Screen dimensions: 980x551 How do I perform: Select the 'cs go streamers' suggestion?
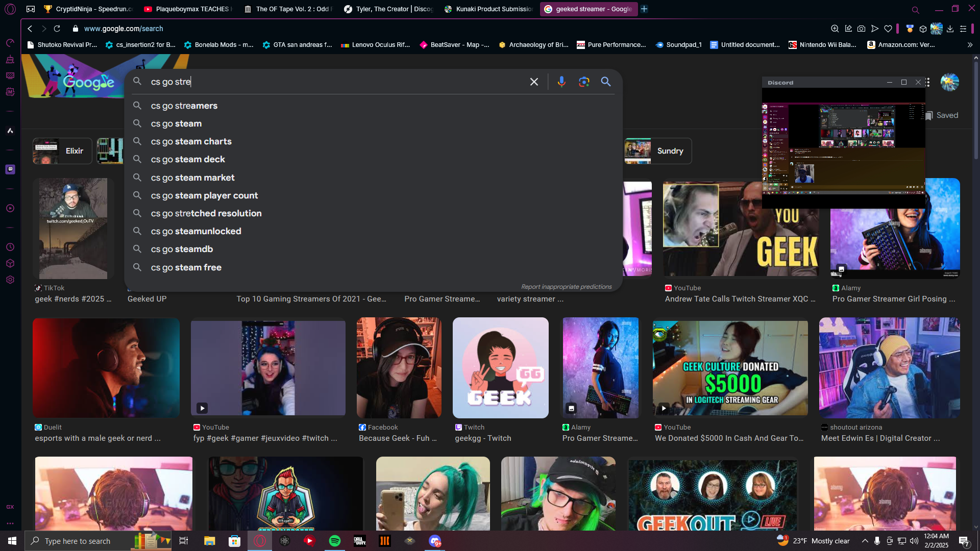tap(184, 106)
